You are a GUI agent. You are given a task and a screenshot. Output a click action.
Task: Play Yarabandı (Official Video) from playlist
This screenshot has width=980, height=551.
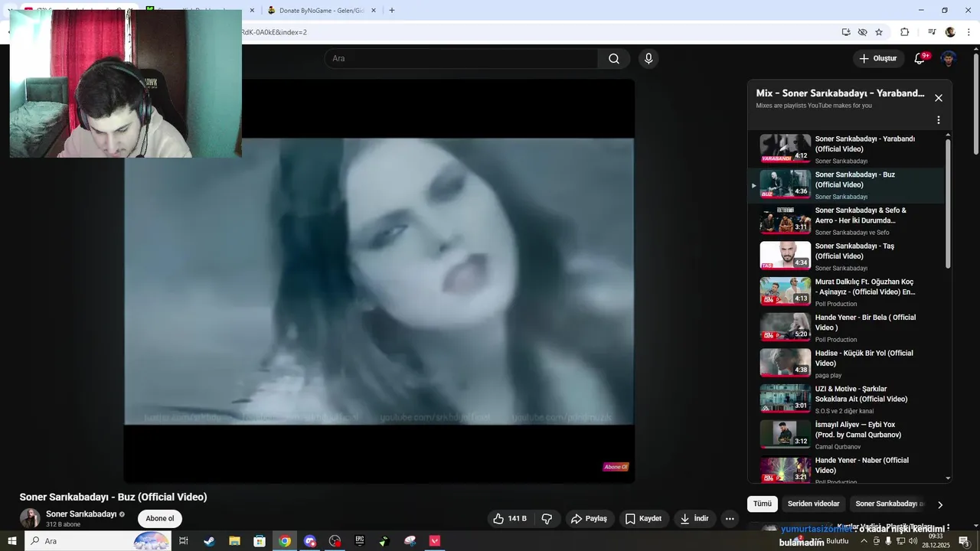click(x=846, y=149)
